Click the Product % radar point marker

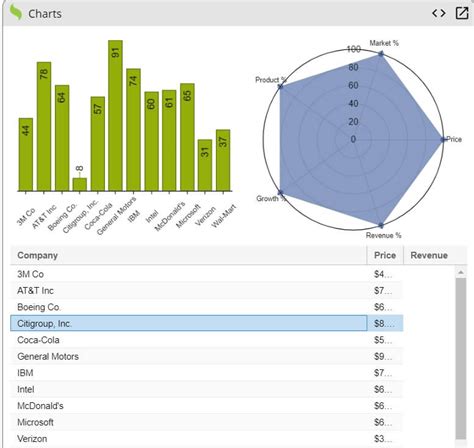(281, 87)
